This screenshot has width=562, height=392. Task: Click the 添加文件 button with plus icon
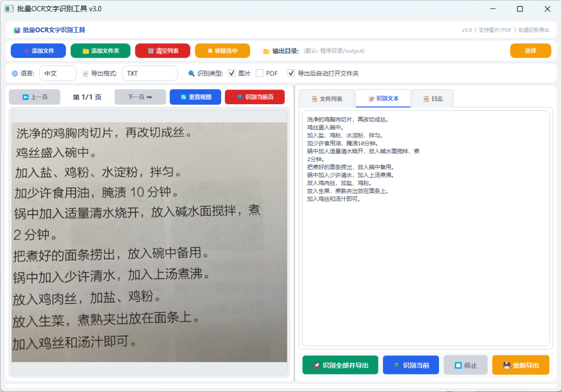click(x=38, y=51)
